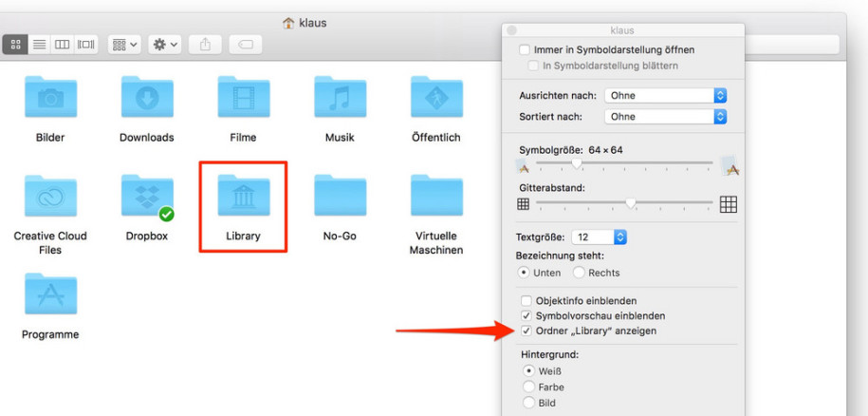The height and width of the screenshot is (416, 868).
Task: Select the Dropbox folder icon
Action: [x=147, y=196]
